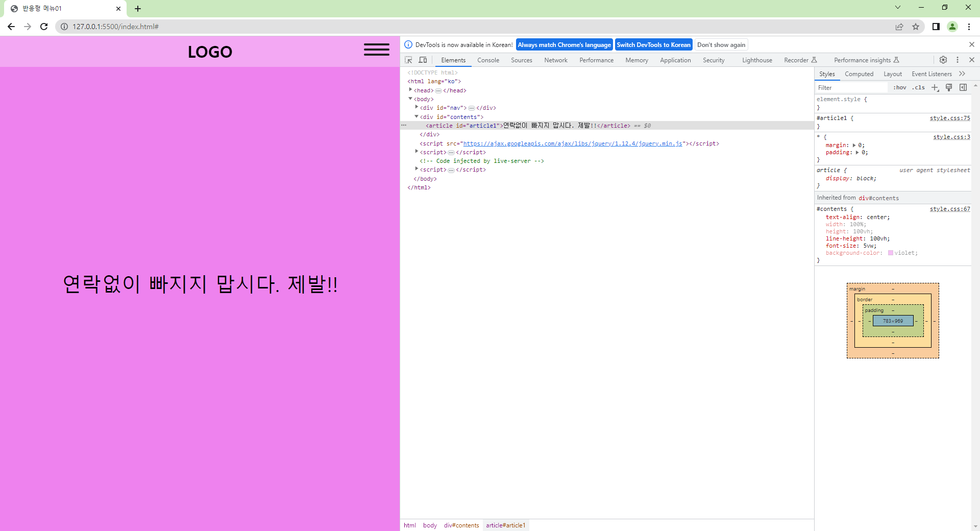Open style.css:75 source link
Screen dimensions: 980x531
(950, 118)
